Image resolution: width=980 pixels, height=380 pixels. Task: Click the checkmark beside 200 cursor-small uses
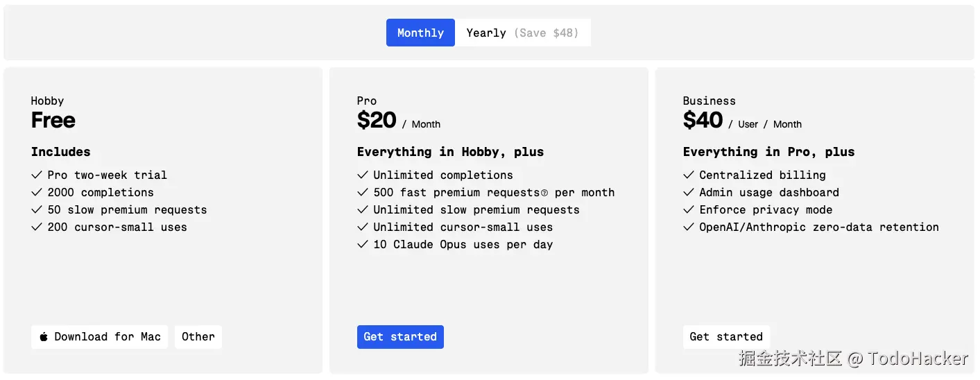(37, 227)
